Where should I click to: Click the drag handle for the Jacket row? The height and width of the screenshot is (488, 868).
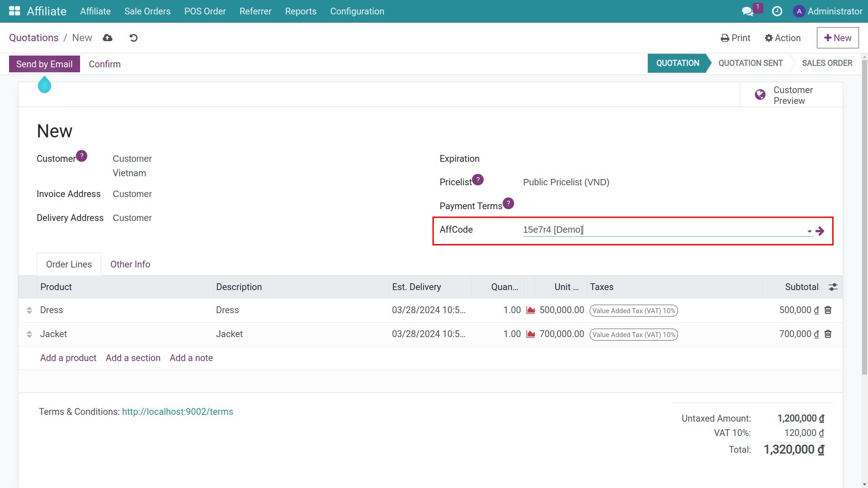29,334
